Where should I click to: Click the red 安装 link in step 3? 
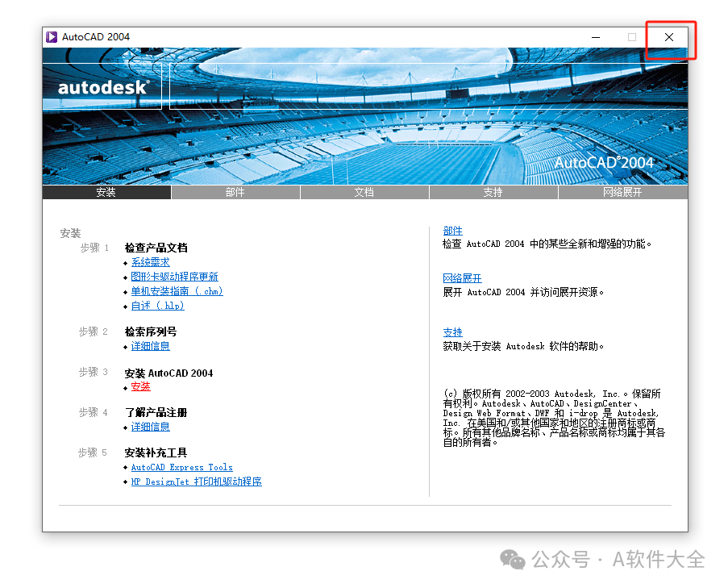pyautogui.click(x=140, y=386)
